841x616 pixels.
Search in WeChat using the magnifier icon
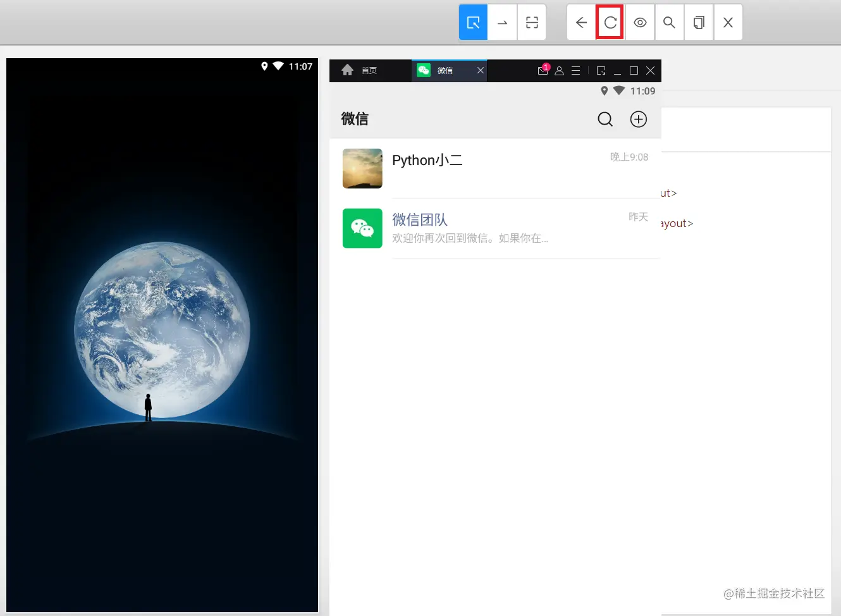pos(605,119)
